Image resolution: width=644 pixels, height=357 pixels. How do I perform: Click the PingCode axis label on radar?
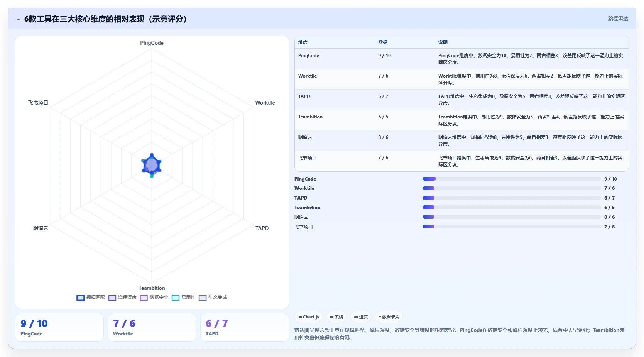[152, 43]
